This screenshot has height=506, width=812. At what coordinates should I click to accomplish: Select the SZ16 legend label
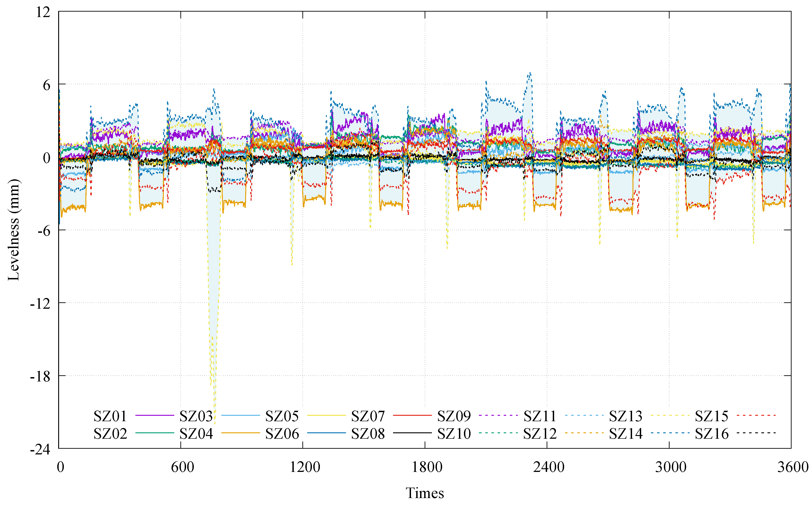712,434
